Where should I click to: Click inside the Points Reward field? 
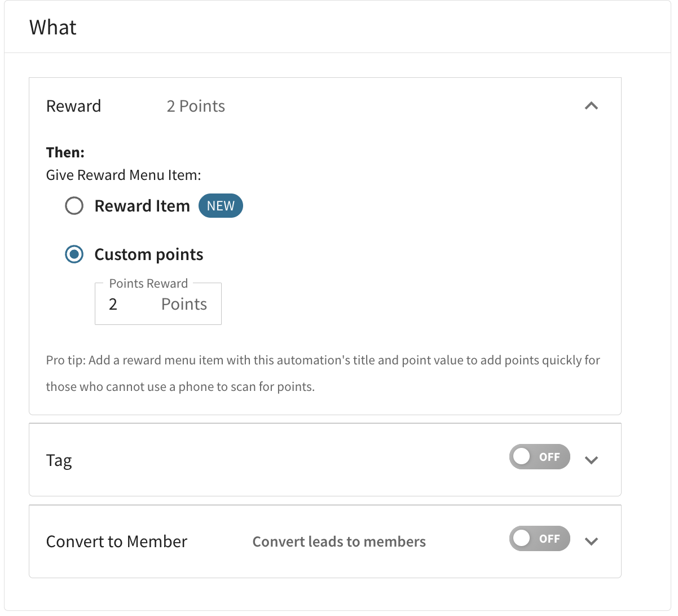point(158,304)
